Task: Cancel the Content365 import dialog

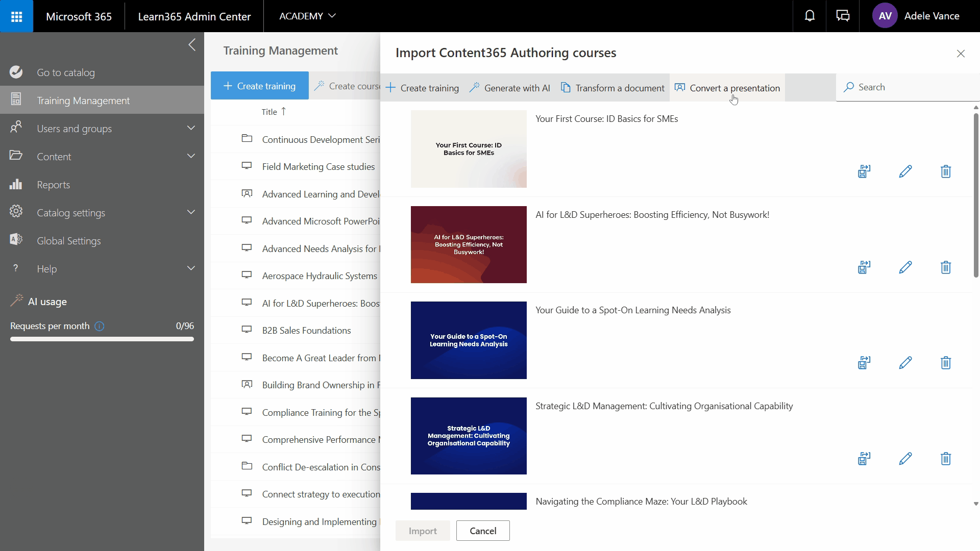Action: 482,531
